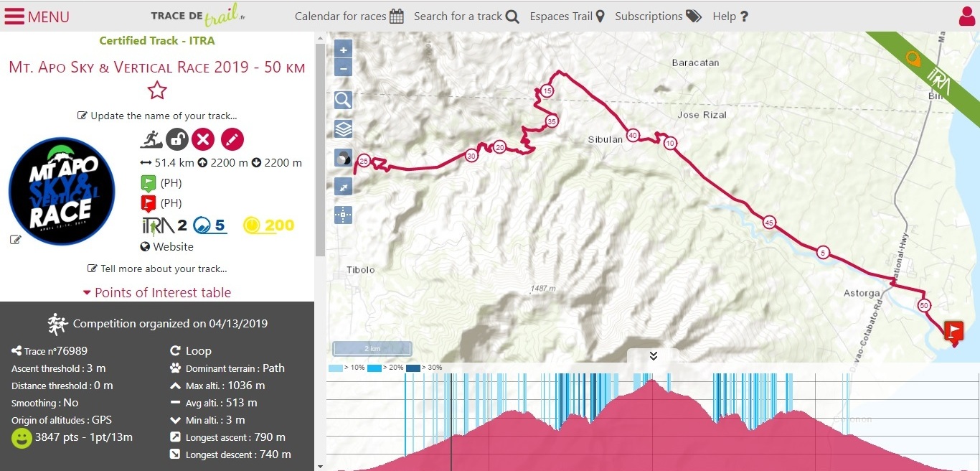Open the hamburger MENU
This screenshot has width=980, height=471.
[x=37, y=17]
